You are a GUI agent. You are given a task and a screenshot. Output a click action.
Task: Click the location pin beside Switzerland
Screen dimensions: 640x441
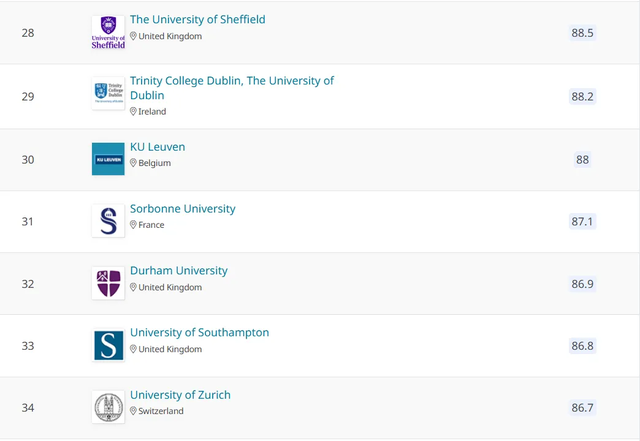coord(133,411)
